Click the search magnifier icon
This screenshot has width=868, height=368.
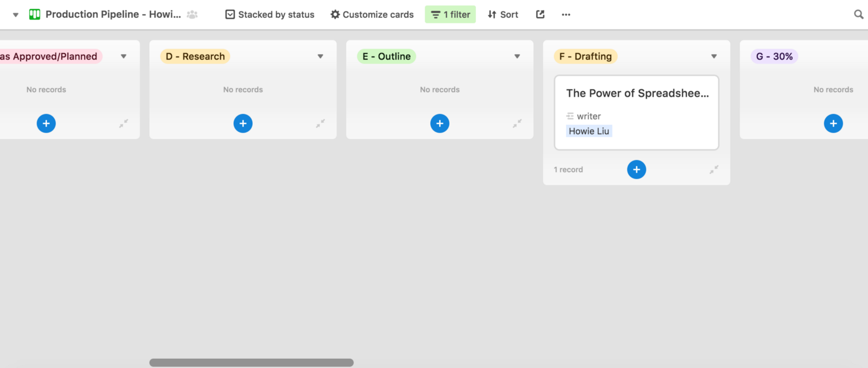click(x=859, y=15)
